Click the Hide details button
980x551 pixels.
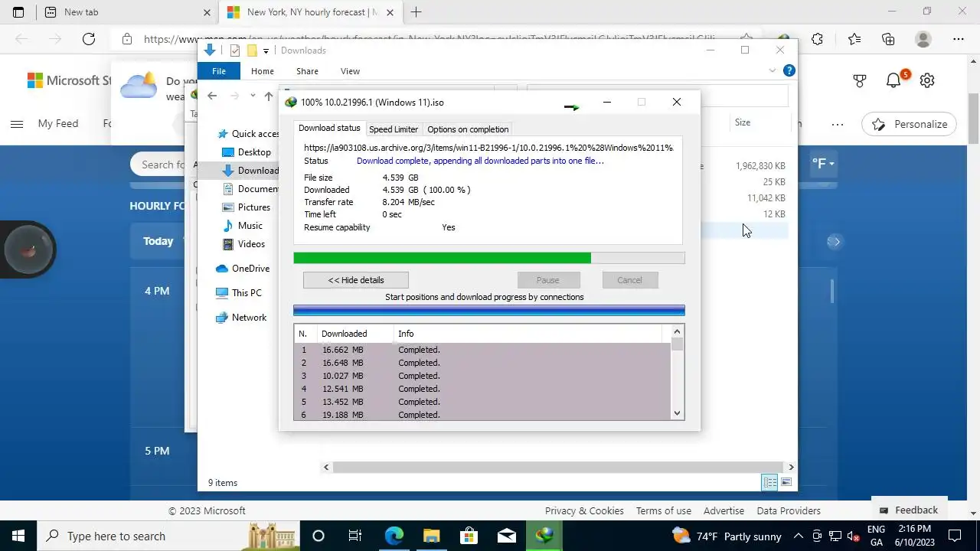[x=356, y=280]
